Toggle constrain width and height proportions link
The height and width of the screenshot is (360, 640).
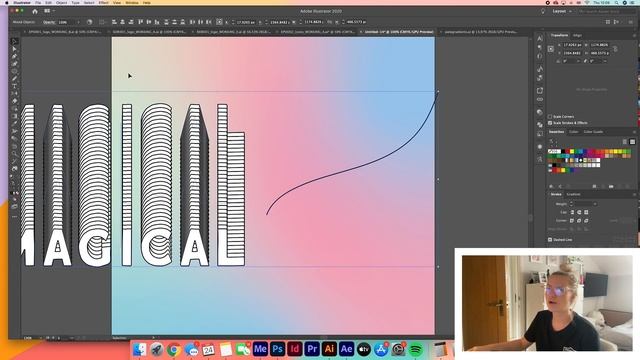pos(615,49)
